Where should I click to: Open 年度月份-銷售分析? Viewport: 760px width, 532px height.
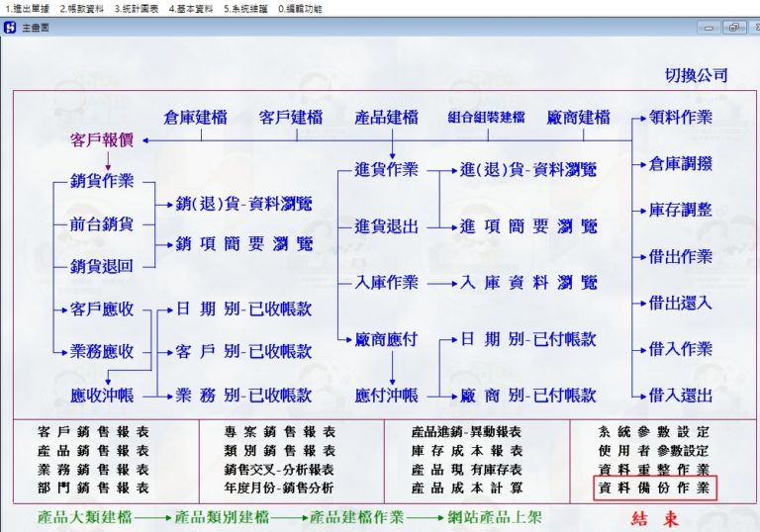(279, 488)
